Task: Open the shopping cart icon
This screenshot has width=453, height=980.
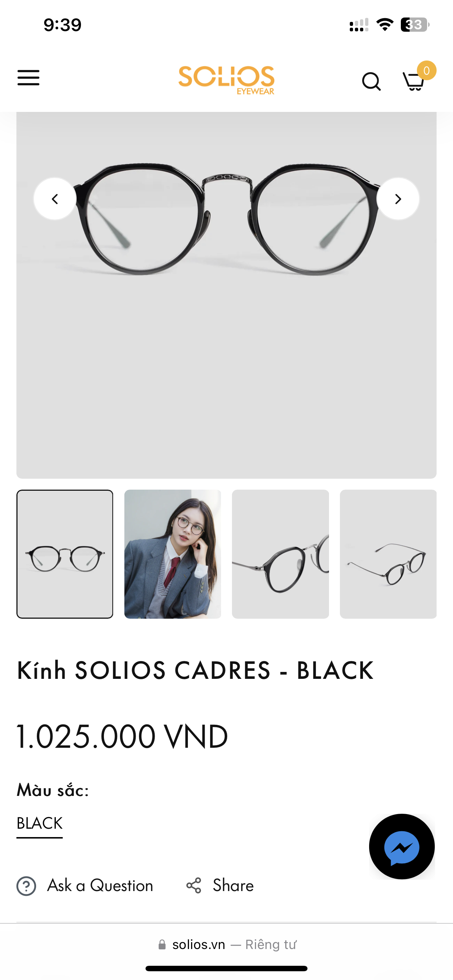Action: coord(413,81)
